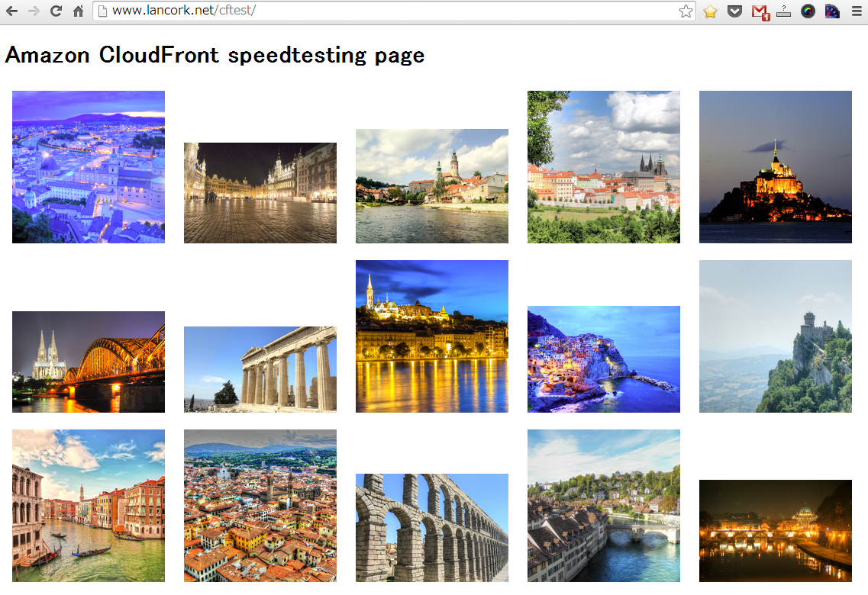This screenshot has width=868, height=595.
Task: Click the round color wheel extension icon
Action: [808, 11]
